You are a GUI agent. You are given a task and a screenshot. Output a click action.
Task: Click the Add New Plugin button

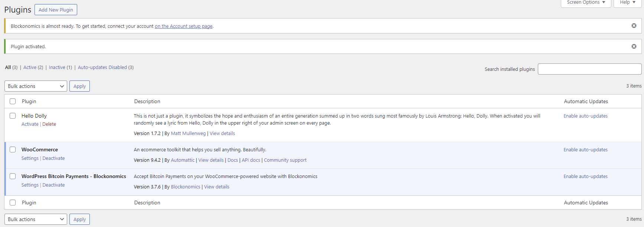click(56, 10)
